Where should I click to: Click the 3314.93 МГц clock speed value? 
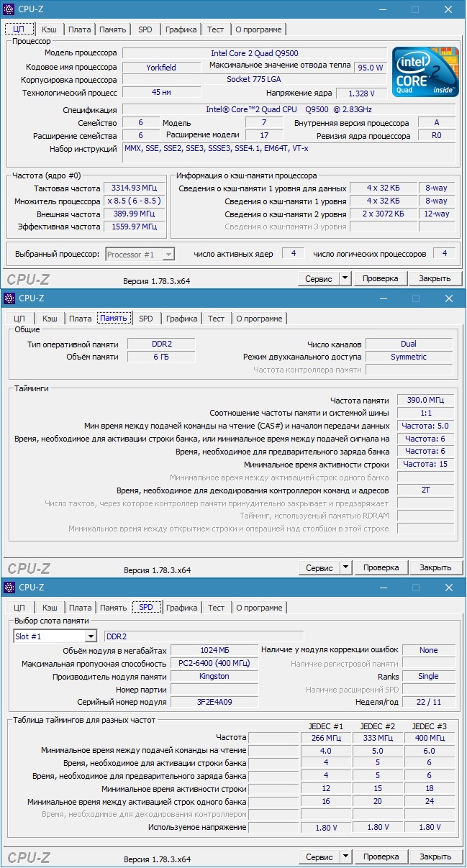[x=134, y=188]
